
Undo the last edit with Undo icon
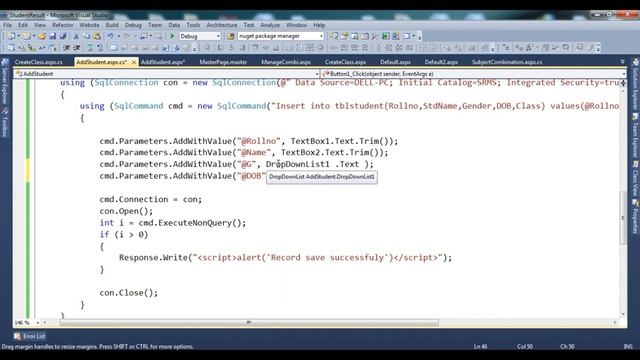[x=111, y=36]
